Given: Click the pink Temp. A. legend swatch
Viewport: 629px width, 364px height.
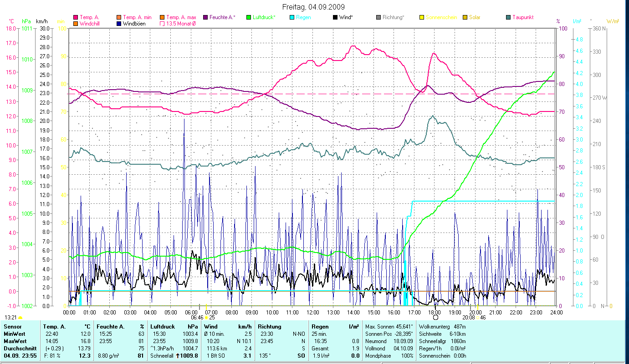Looking at the screenshot, I should [x=75, y=17].
